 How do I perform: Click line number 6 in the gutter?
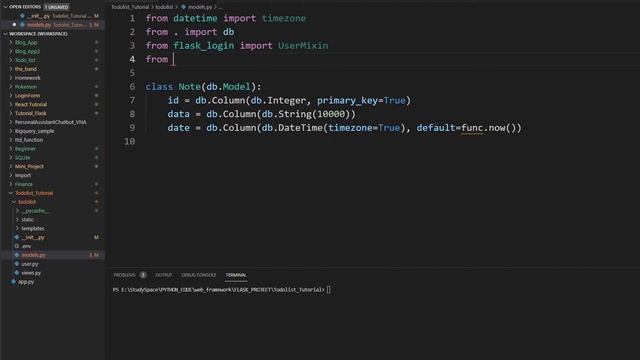pyautogui.click(x=132, y=87)
